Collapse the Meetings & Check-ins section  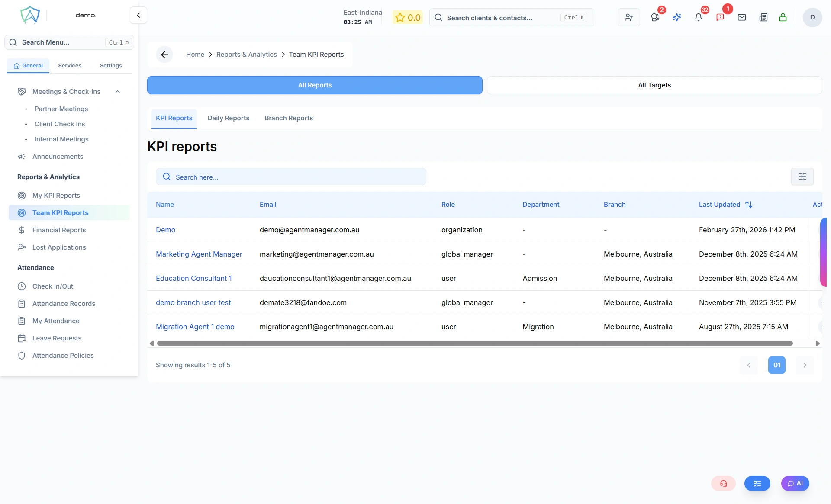tap(118, 91)
